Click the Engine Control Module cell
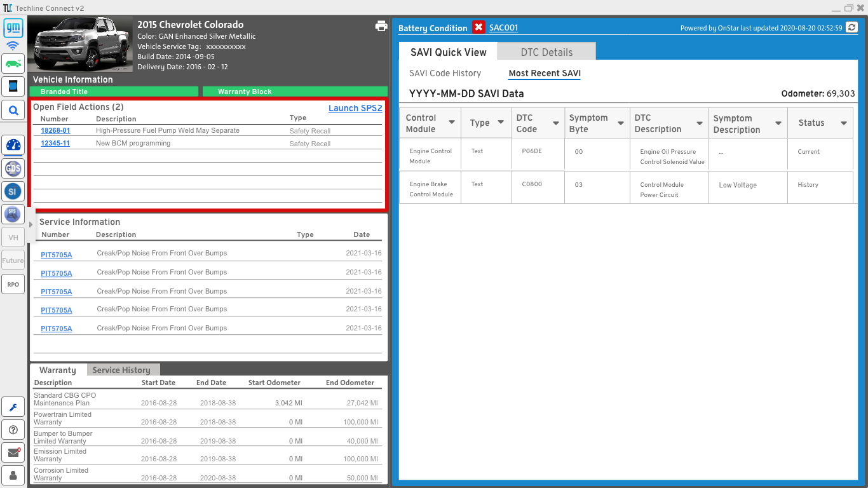868x488 pixels. (431, 156)
